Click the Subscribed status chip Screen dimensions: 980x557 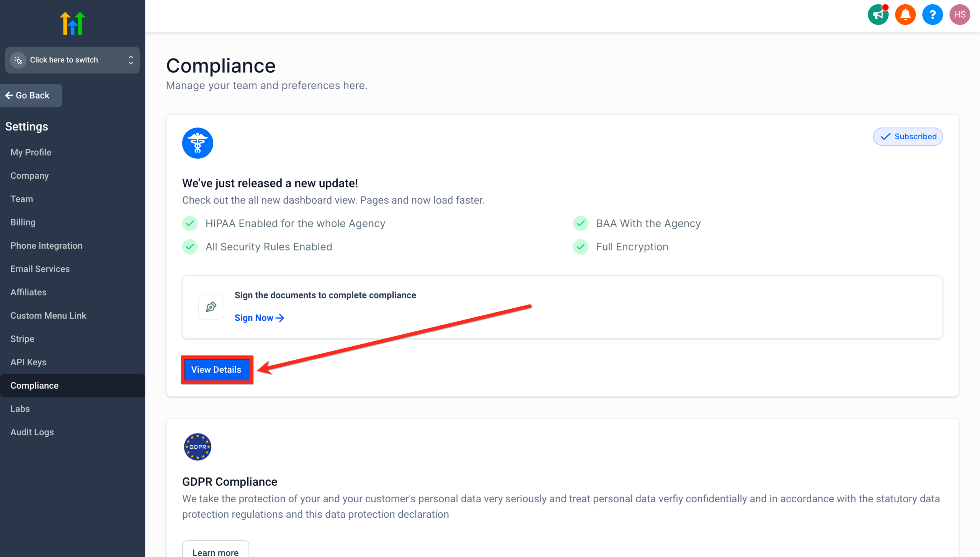pyautogui.click(x=908, y=137)
